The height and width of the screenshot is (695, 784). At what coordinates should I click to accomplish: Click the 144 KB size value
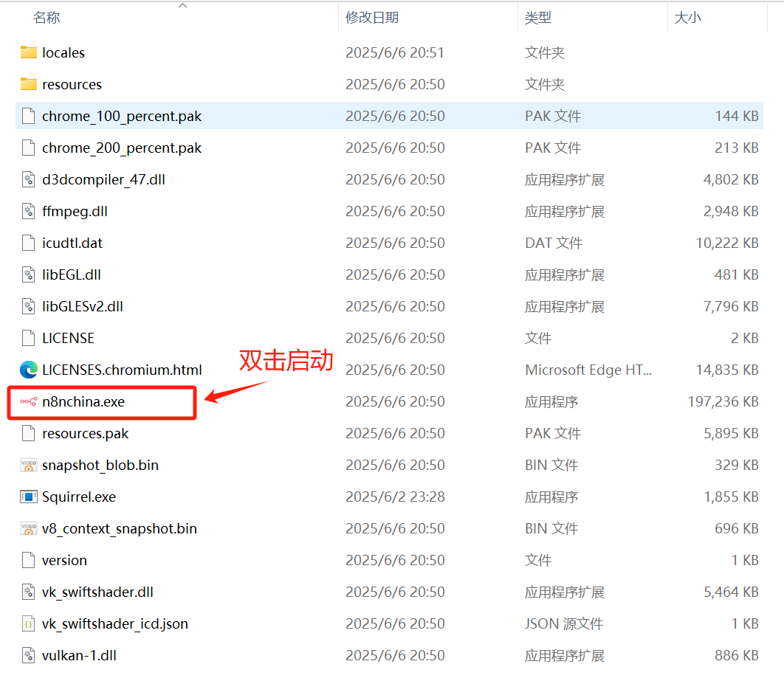pos(737,116)
